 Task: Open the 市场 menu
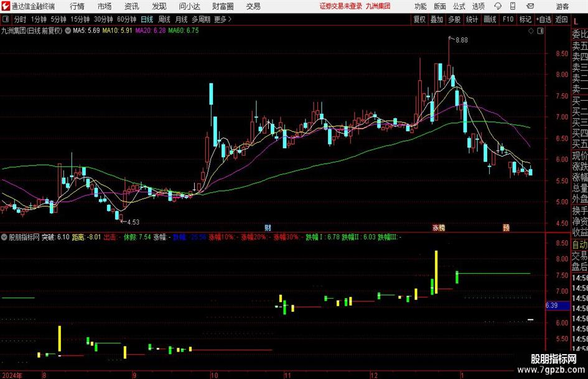coord(105,6)
